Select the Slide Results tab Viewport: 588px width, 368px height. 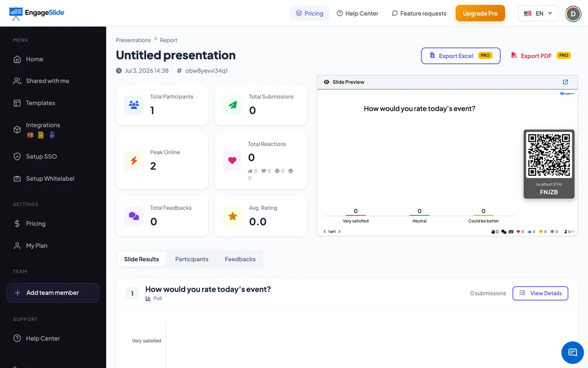click(142, 259)
